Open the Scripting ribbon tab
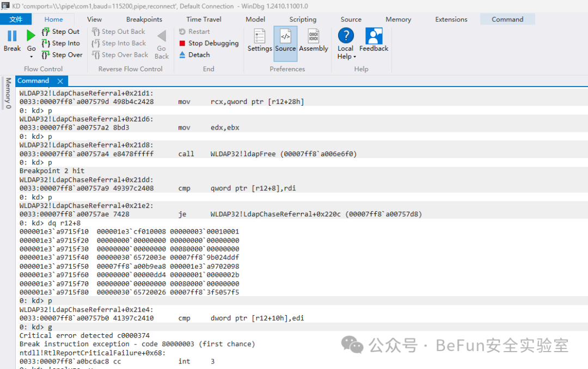 [x=303, y=19]
